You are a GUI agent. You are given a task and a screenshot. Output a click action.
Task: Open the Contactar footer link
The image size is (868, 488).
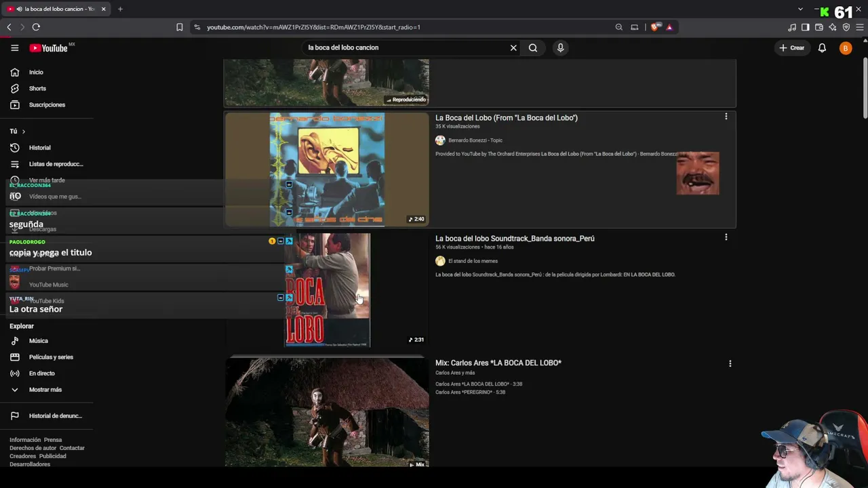tap(72, 448)
